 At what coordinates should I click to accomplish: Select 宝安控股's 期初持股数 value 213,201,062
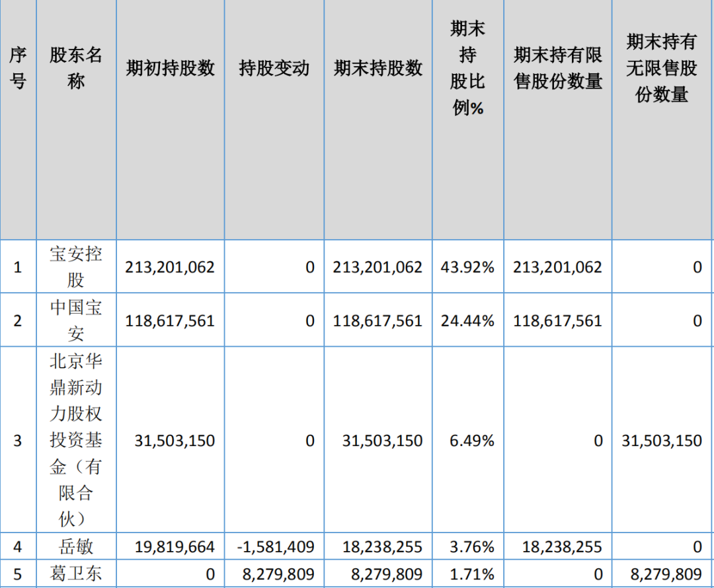click(170, 267)
